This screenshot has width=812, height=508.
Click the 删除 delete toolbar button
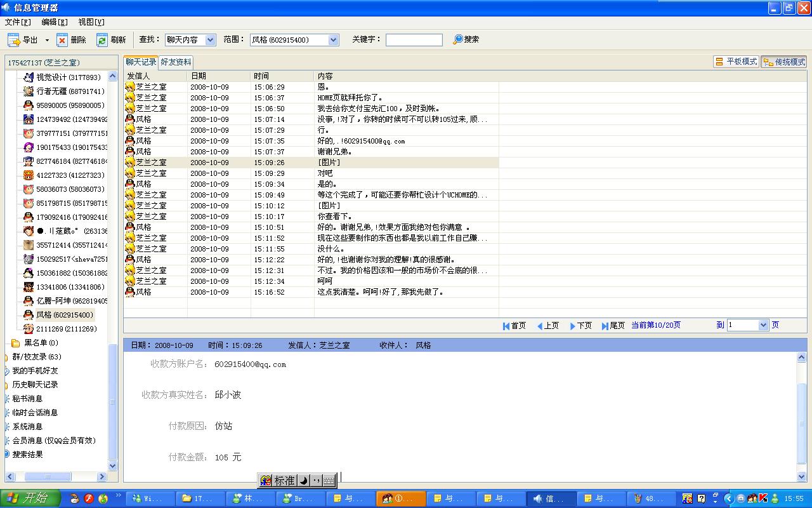pos(71,40)
